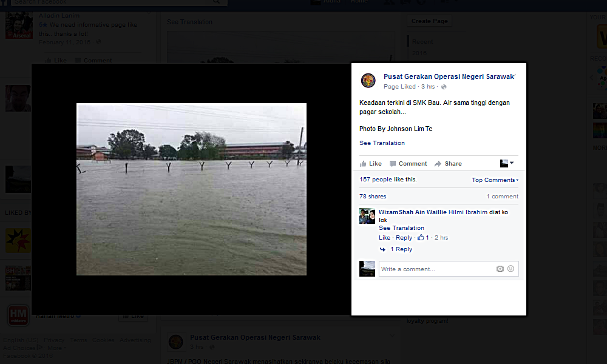Click the Comment button under the caption
The image size is (607, 364).
pyautogui.click(x=409, y=164)
